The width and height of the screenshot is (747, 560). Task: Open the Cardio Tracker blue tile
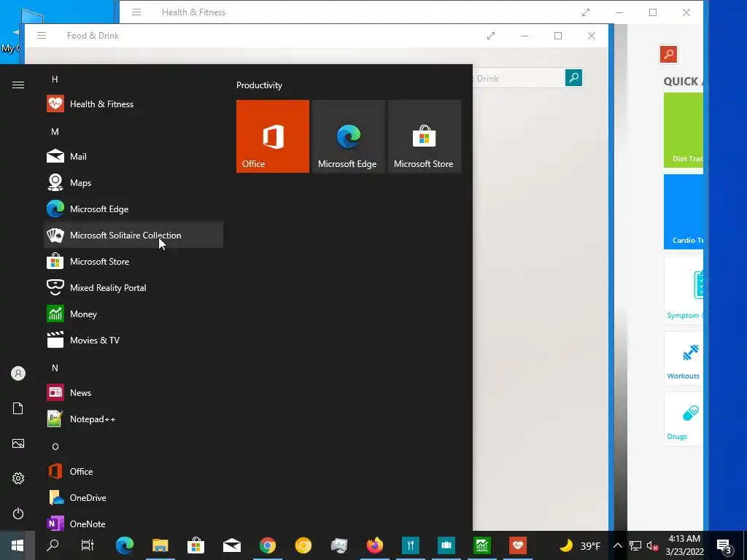pos(683,211)
